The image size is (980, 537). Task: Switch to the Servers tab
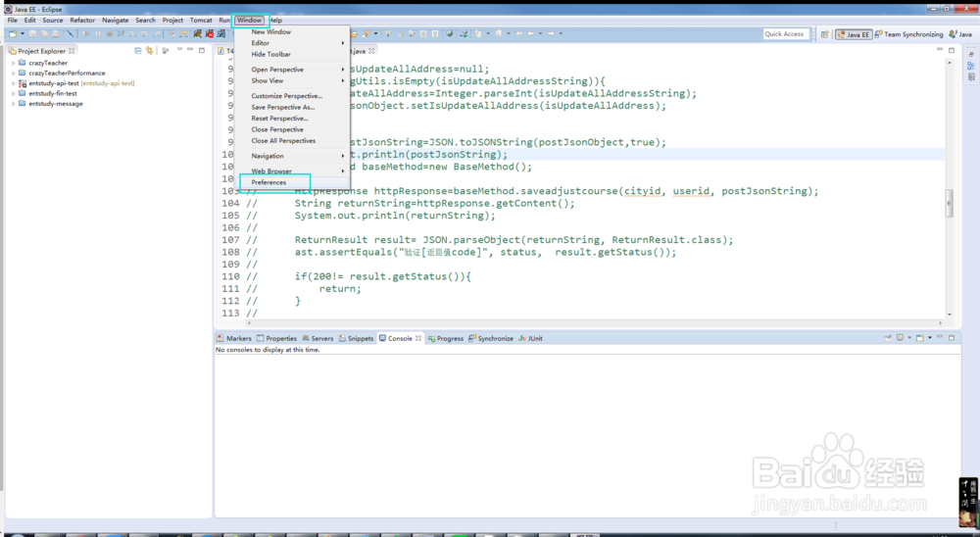(x=318, y=338)
